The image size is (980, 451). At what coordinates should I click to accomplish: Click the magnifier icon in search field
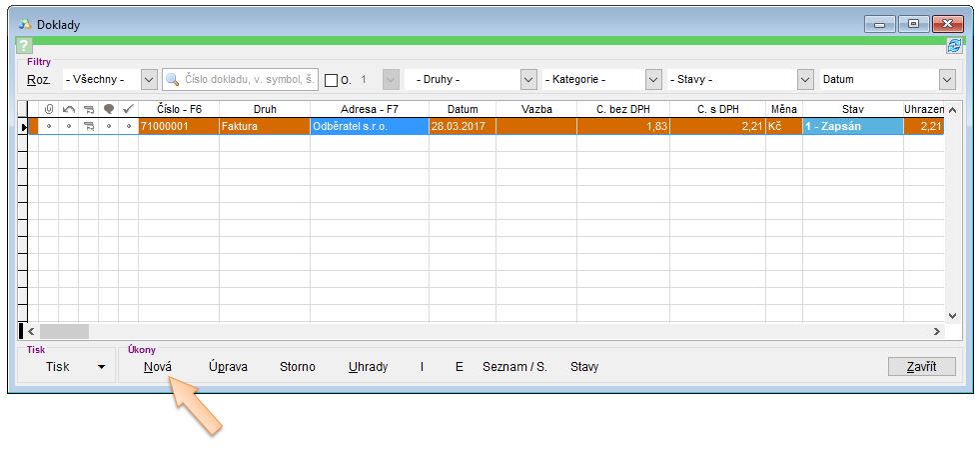pos(174,80)
